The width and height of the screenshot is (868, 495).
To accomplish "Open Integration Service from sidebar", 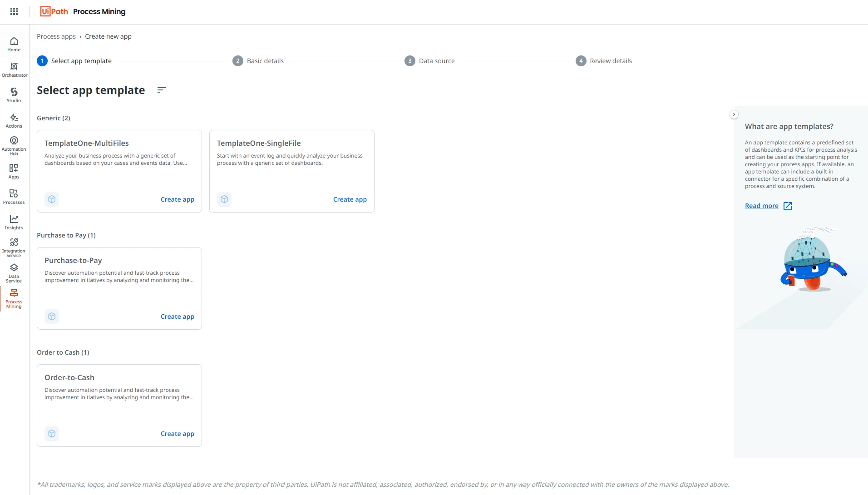I will (14, 248).
